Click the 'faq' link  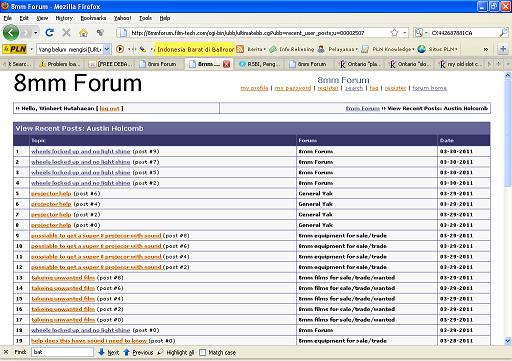click(374, 88)
